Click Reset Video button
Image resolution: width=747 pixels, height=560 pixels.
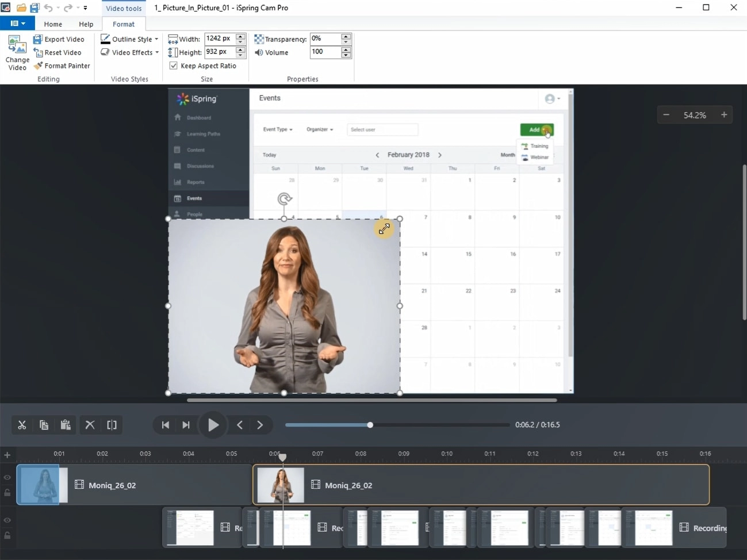[x=58, y=52]
